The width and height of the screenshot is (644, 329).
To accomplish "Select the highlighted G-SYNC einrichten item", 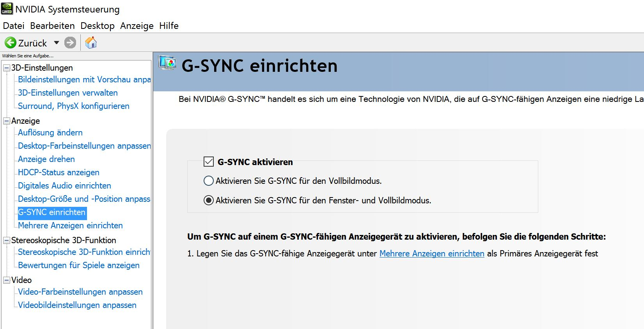I will (x=52, y=212).
